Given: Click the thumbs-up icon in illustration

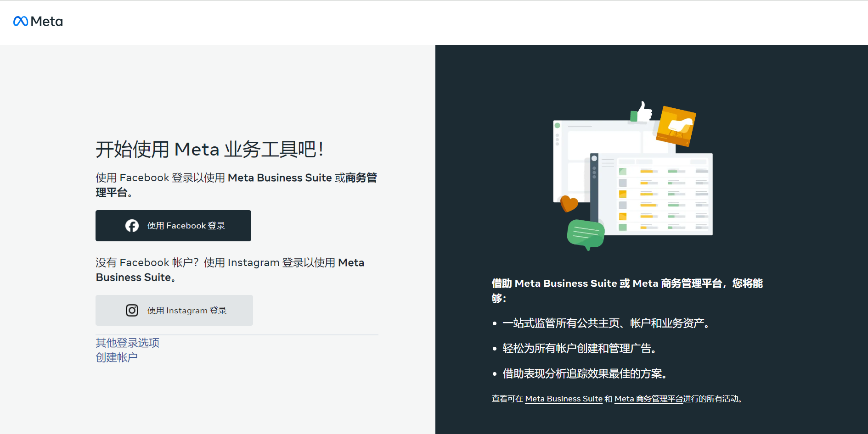Looking at the screenshot, I should click(642, 111).
